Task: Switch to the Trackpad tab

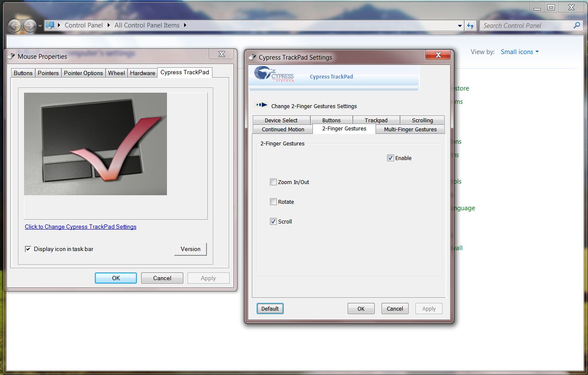Action: coord(376,120)
